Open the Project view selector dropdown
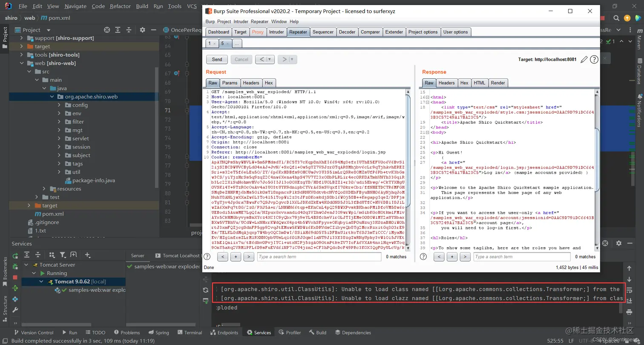644x345 pixels. 48,30
